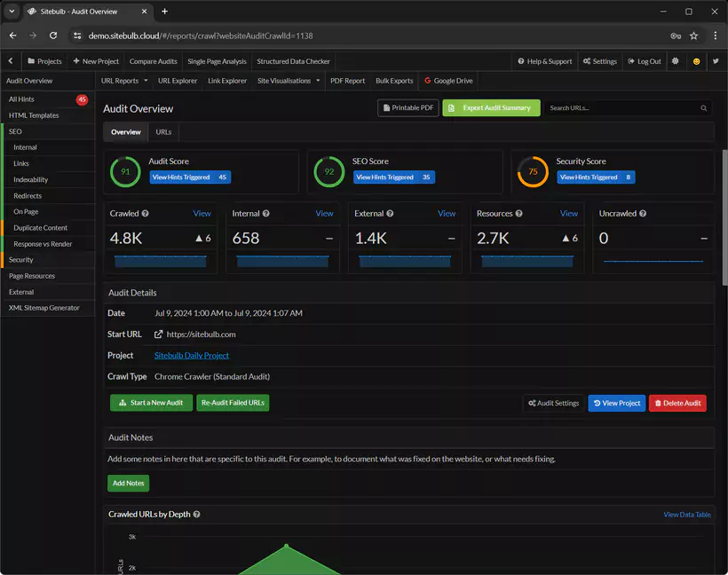Open Help & Support

[545, 61]
